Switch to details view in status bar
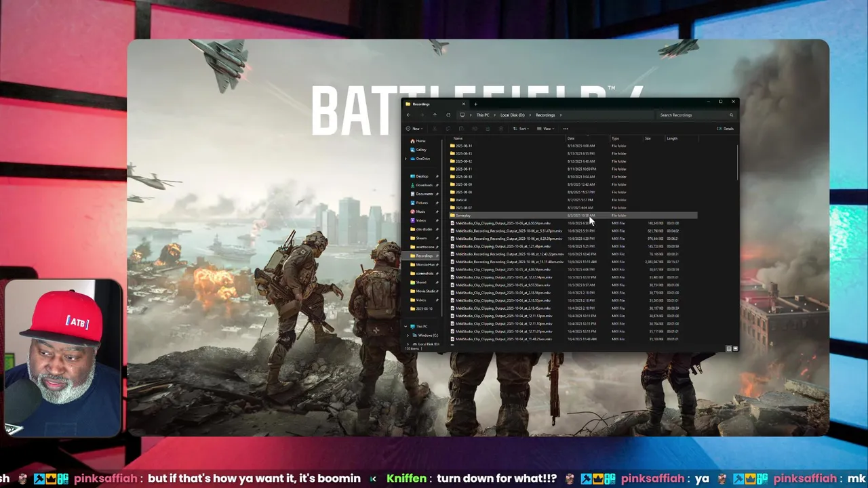The height and width of the screenshot is (488, 868). tap(729, 348)
